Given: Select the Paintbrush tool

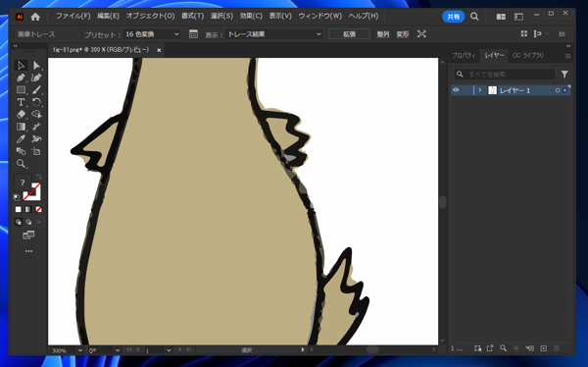Looking at the screenshot, I should point(36,89).
